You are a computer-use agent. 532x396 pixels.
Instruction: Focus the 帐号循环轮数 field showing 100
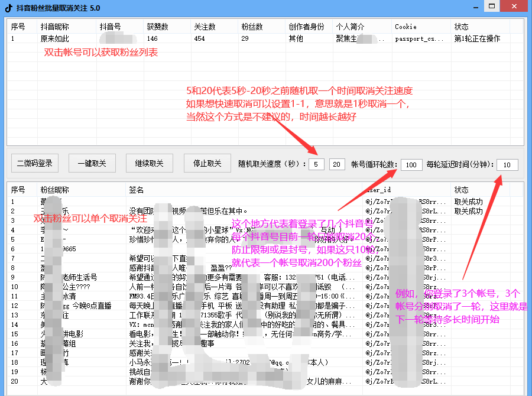(x=411, y=165)
